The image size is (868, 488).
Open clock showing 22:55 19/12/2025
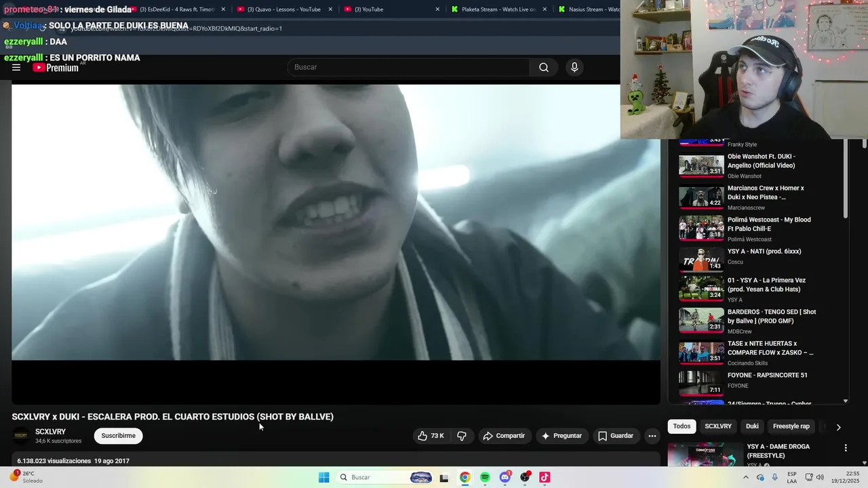[x=846, y=477]
